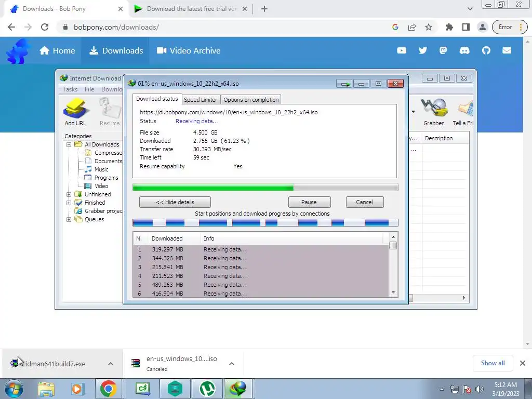
Task: Click the volume speaker tray icon
Action: coord(480,389)
